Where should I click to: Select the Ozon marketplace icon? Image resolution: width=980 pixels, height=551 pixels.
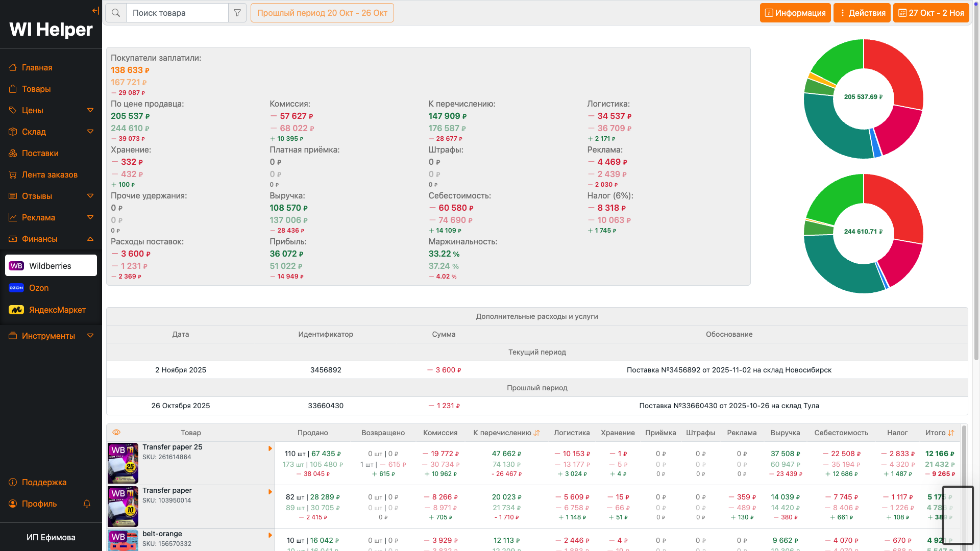[16, 288]
